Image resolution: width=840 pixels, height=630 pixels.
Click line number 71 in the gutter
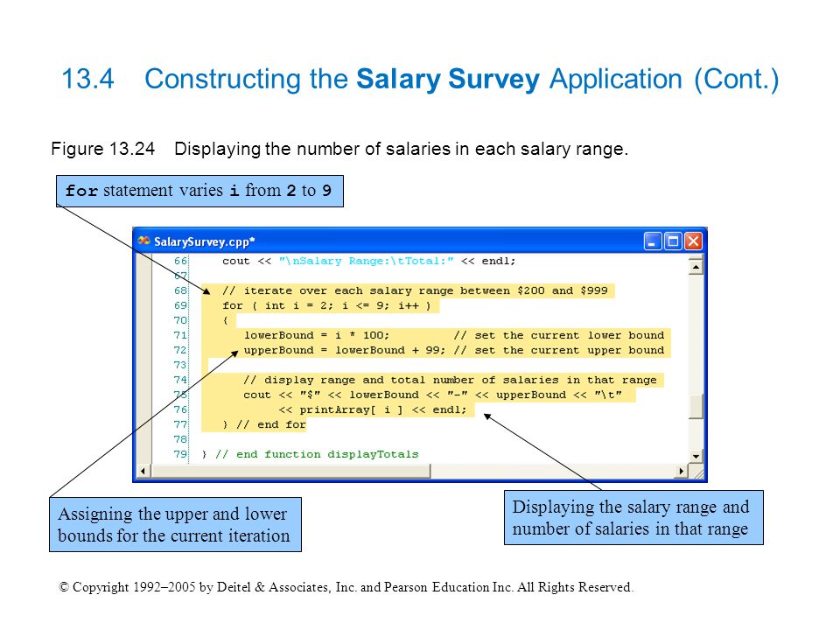point(180,335)
